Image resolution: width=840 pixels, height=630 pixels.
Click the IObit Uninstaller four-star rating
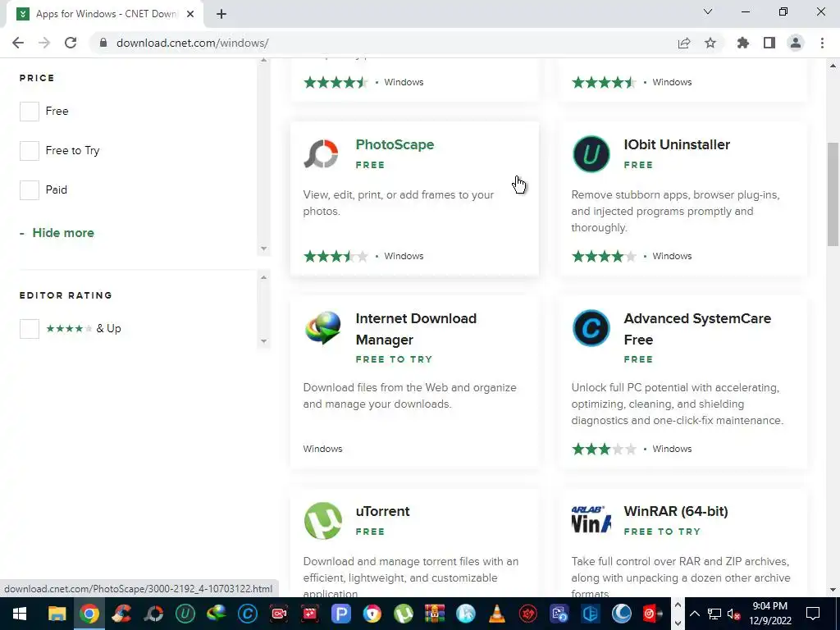click(604, 256)
